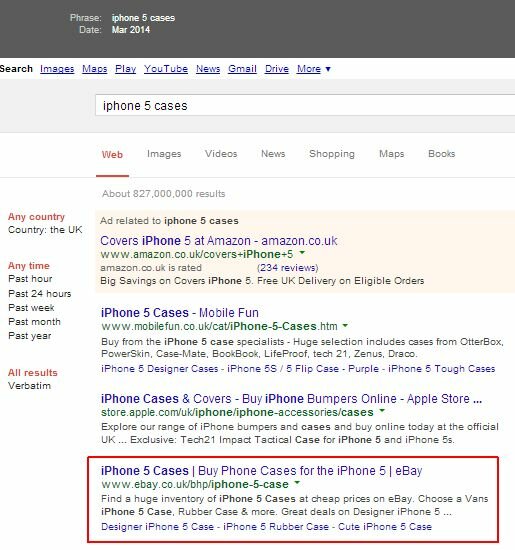Image resolution: width=515 pixels, height=550 pixels.
Task: Open the Covers iPhone 5 at Amazon ad
Action: click(x=219, y=241)
